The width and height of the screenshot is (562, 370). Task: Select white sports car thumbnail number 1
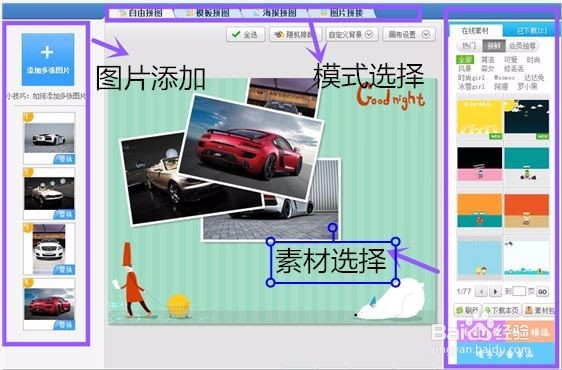click(49, 138)
